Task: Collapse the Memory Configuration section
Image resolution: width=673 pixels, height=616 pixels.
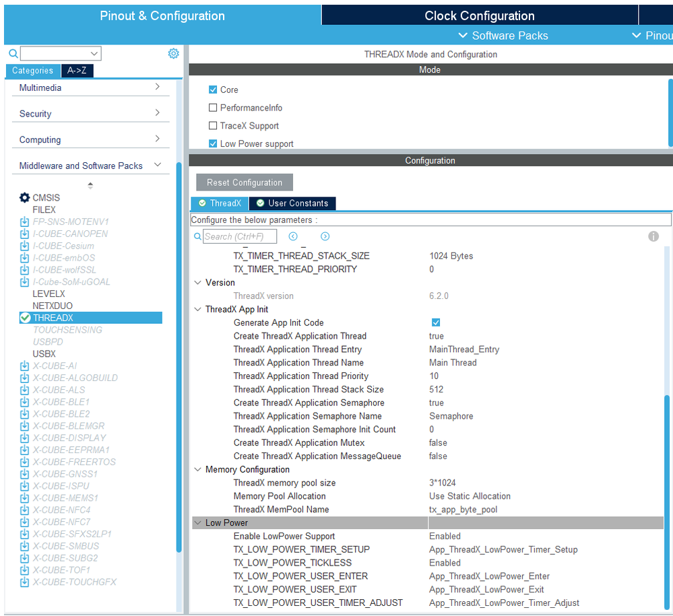Action: [x=198, y=469]
